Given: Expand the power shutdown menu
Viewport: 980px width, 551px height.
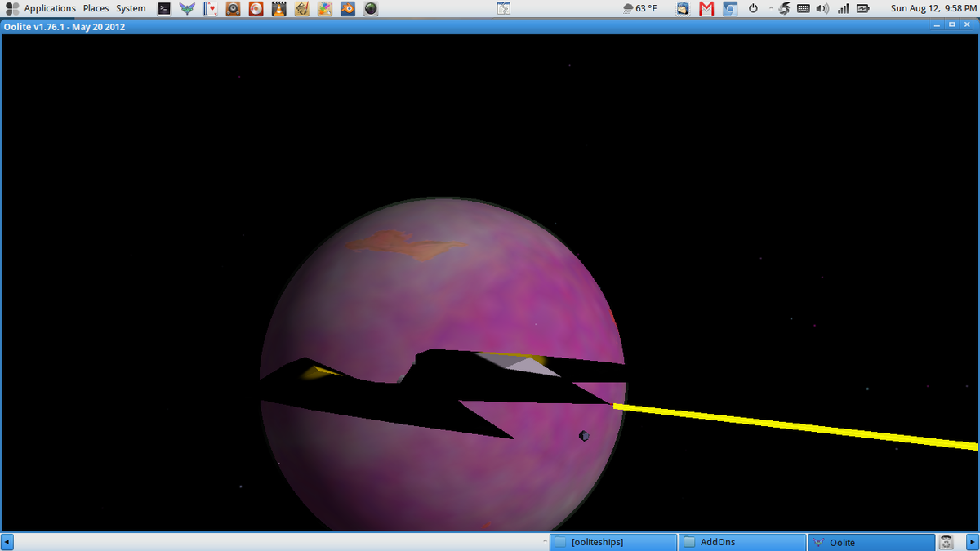Looking at the screenshot, I should [x=752, y=9].
